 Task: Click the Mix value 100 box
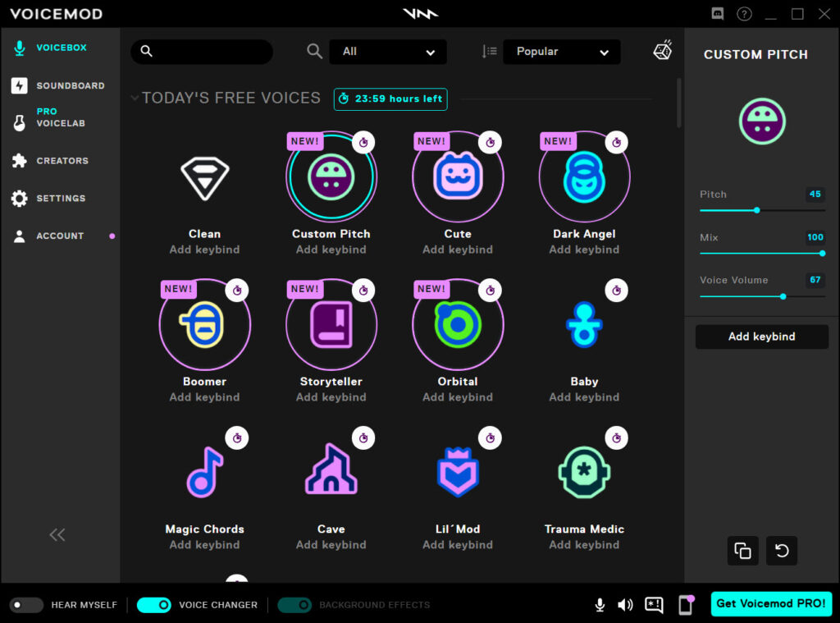(815, 237)
